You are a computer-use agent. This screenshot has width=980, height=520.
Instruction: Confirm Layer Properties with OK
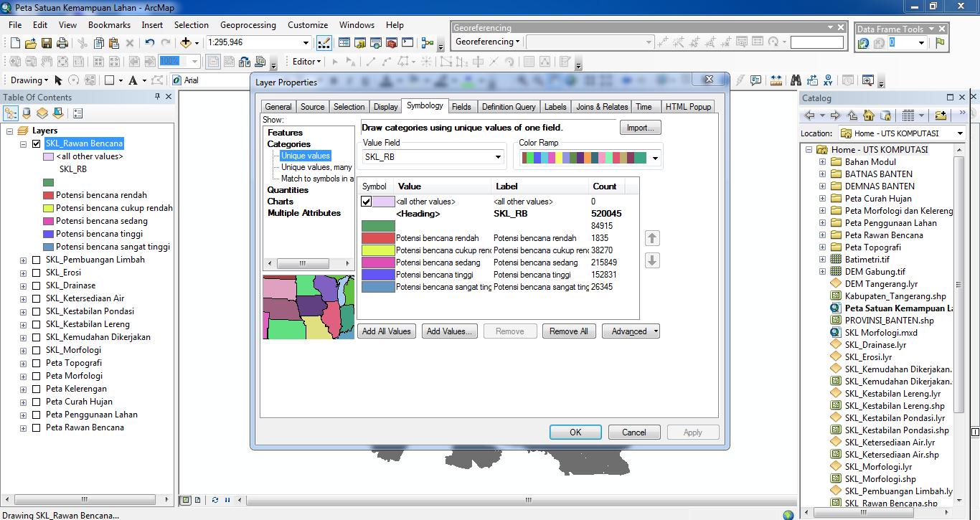(x=575, y=432)
